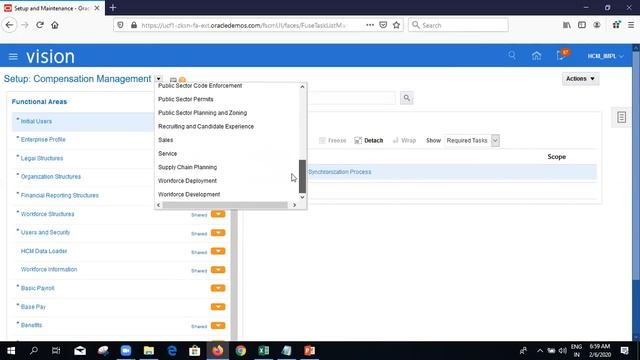Viewport: 640px width, 360px height.
Task: Click dropdown list scroll up arrow
Action: tap(302, 87)
